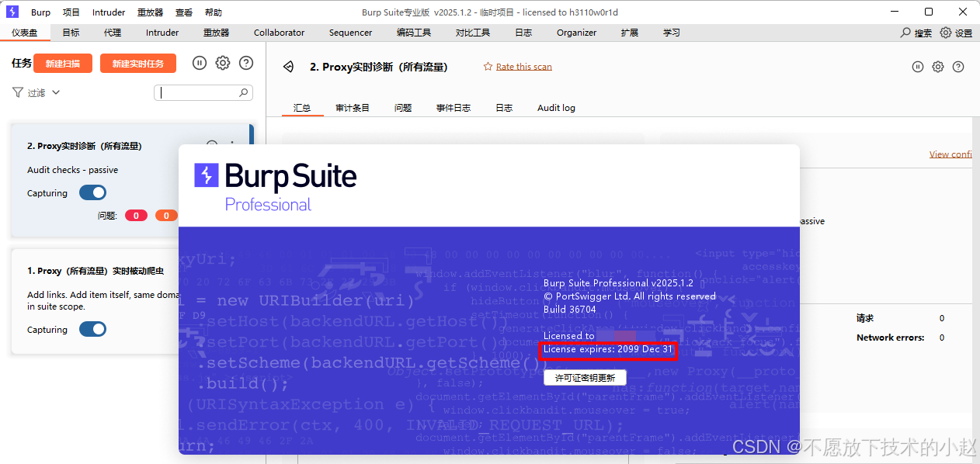
Task: Click the 请求 label
Action: coord(865,318)
